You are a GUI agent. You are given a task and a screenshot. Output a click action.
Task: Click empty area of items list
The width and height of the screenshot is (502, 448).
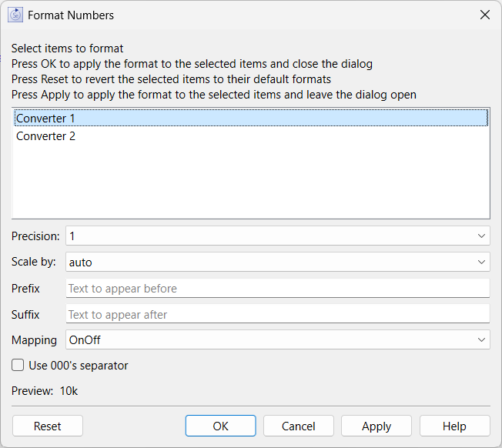pyautogui.click(x=251, y=182)
